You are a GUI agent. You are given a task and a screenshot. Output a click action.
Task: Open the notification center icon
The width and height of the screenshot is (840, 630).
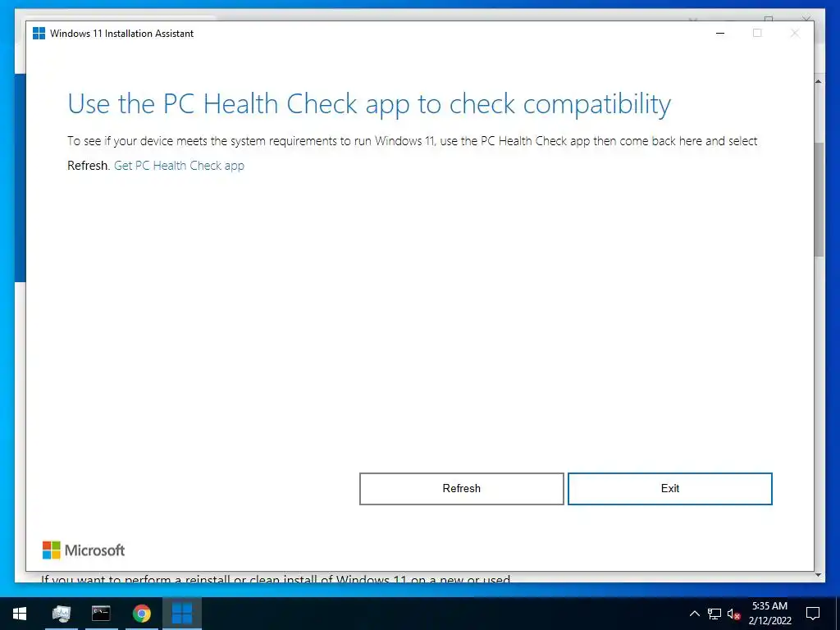point(813,614)
